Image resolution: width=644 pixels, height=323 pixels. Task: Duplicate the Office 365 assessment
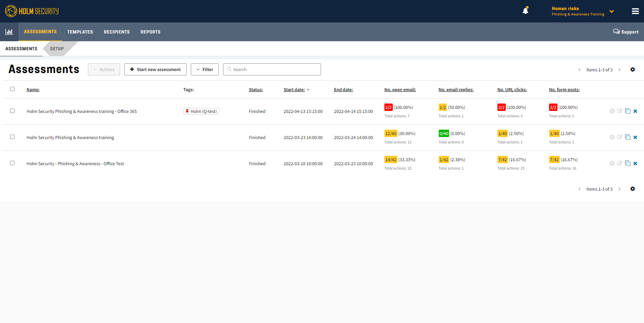628,111
